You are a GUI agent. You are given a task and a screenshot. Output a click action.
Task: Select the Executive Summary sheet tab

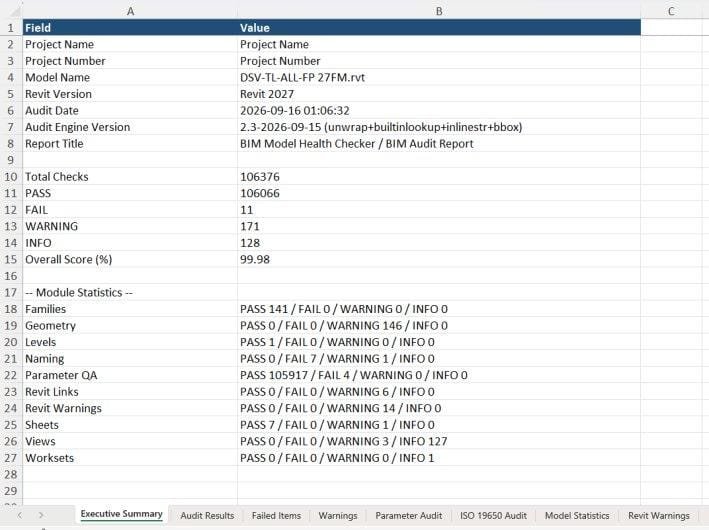click(x=121, y=514)
